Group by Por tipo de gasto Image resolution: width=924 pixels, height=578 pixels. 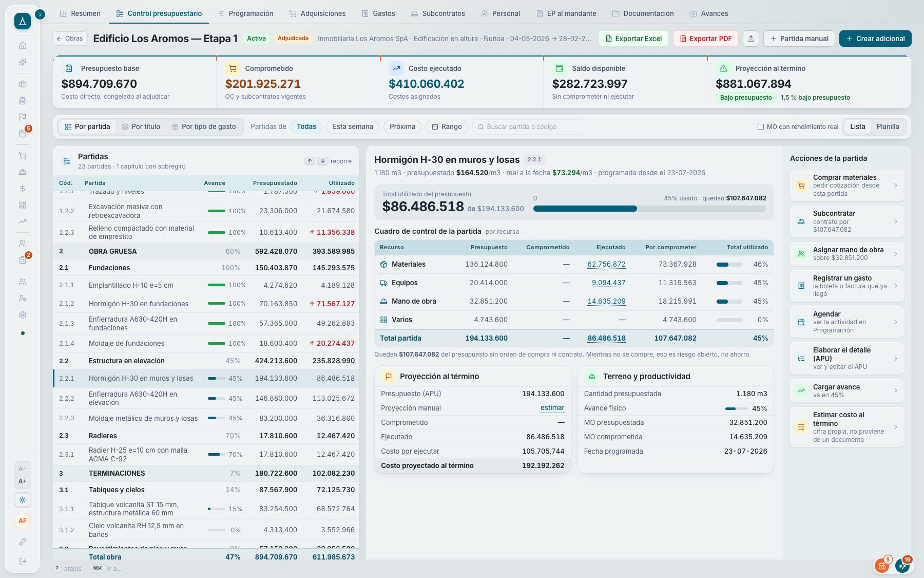[x=204, y=127]
